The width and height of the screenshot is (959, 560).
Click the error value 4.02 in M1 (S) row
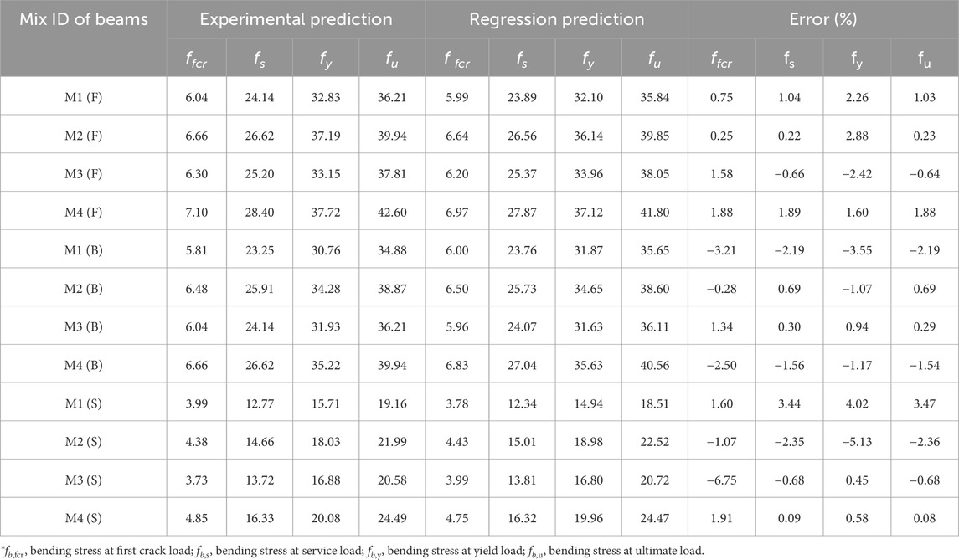click(856, 403)
